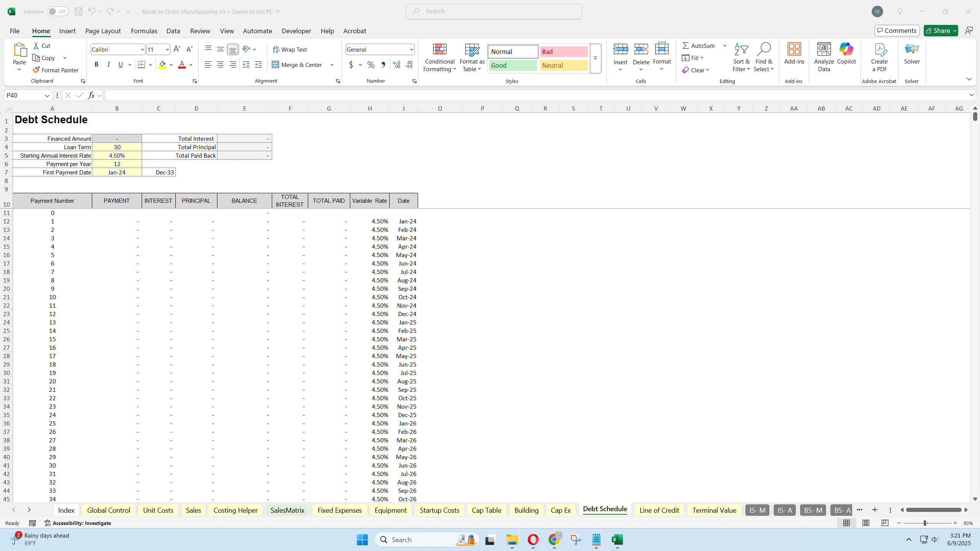The width and height of the screenshot is (980, 551).
Task: Open Conditional Formatting options
Action: point(439,57)
